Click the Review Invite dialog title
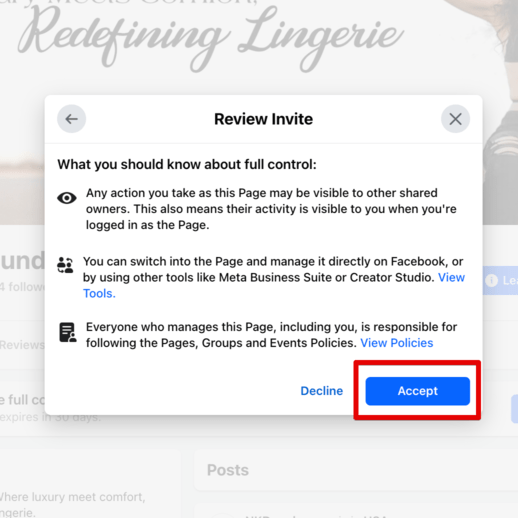Viewport: 518px width, 518px height. click(x=263, y=119)
